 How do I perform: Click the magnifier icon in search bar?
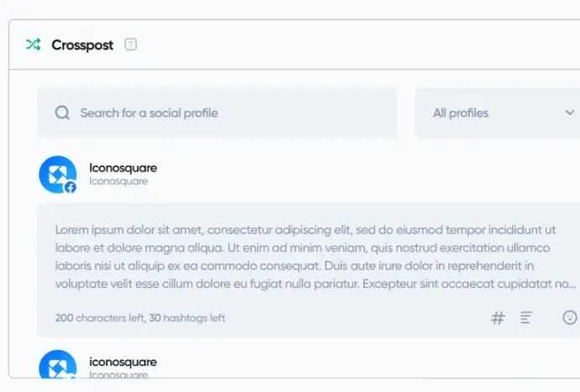coord(62,112)
